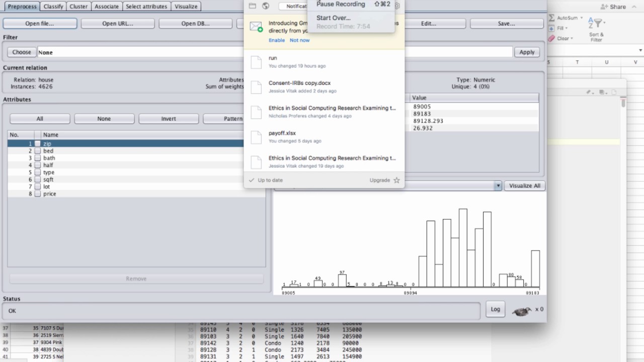Expand the Fill dropdown arrow in Excel

[567, 28]
